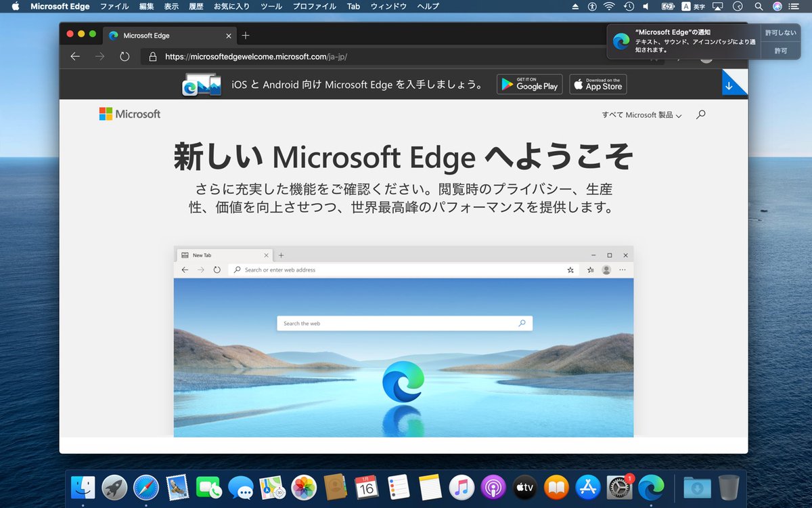812x508 pixels.
Task: Select the Microsoft Edge browser tab
Action: [x=169, y=35]
